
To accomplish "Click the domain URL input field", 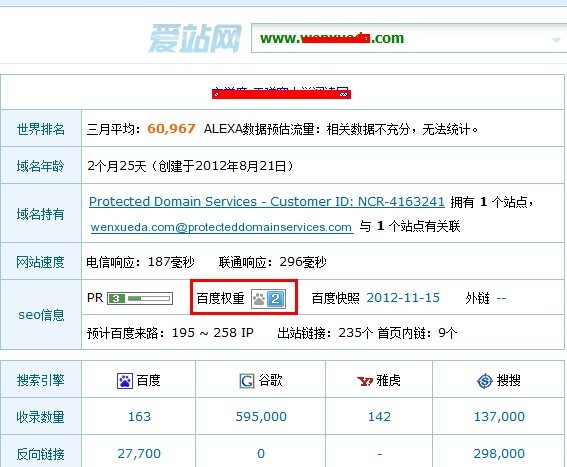I will (x=409, y=38).
